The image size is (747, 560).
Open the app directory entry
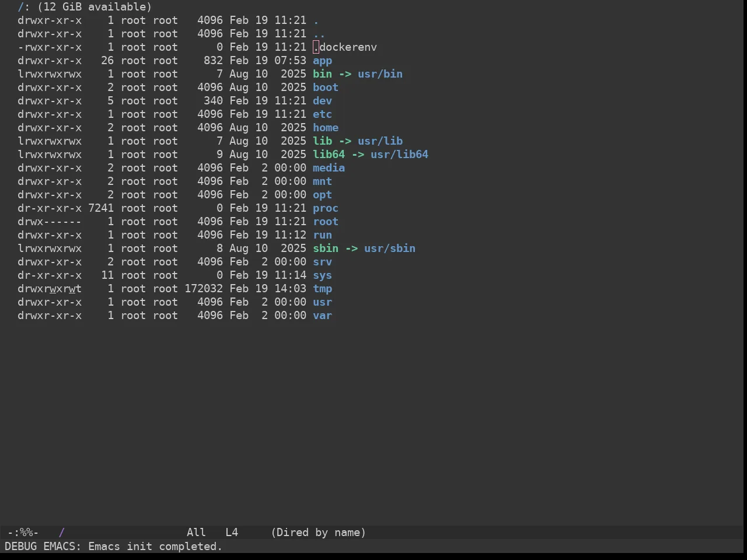[x=322, y=61]
